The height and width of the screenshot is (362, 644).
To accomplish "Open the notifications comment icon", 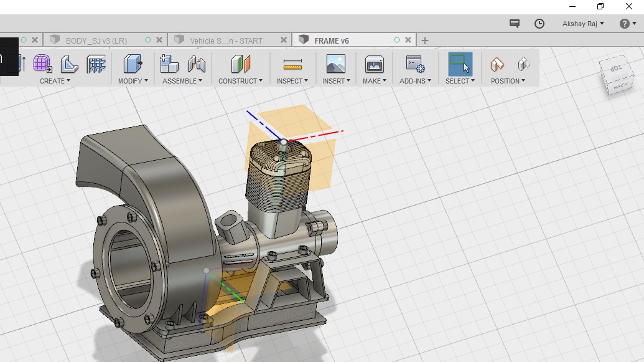I will [x=515, y=24].
